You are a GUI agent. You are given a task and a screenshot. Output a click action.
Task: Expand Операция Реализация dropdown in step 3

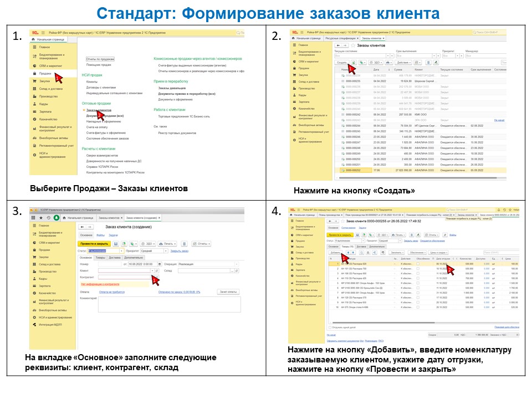236,264
